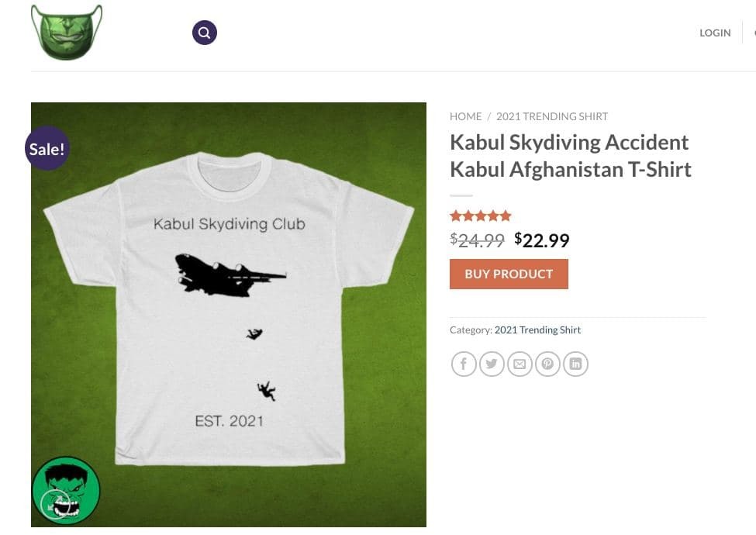Open 2021 TRENDING SHIRT breadcrumb
Screen dimensions: 756x535
click(552, 116)
